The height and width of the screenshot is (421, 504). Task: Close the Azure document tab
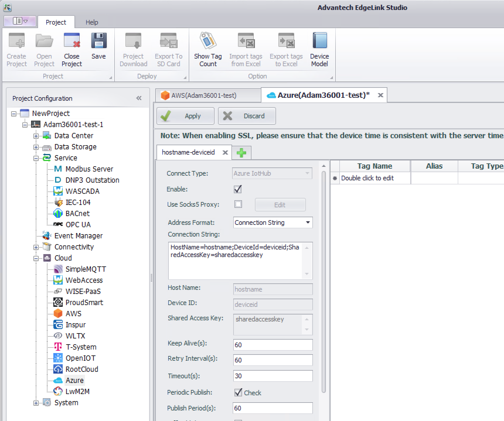coord(380,95)
